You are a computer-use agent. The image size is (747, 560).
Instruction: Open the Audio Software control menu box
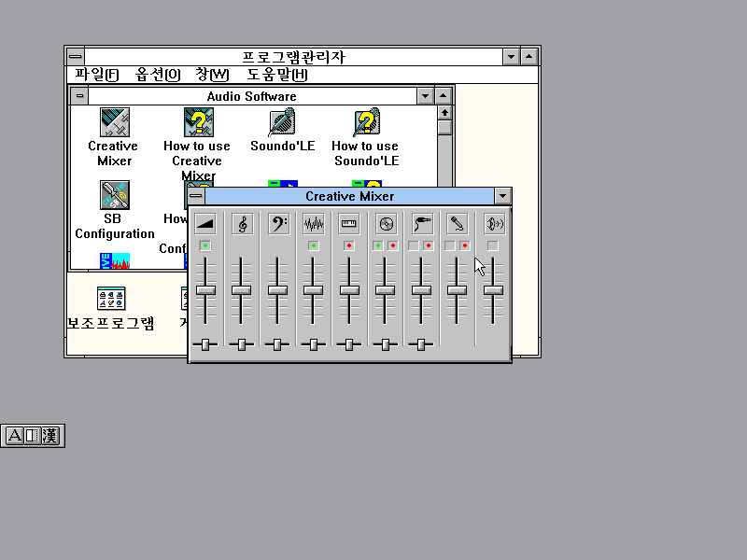[79, 96]
